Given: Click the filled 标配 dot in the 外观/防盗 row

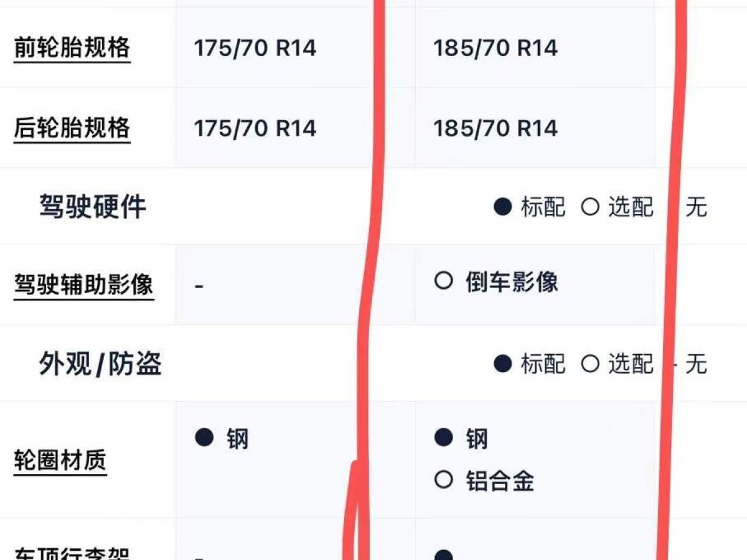Looking at the screenshot, I should pyautogui.click(x=502, y=364).
